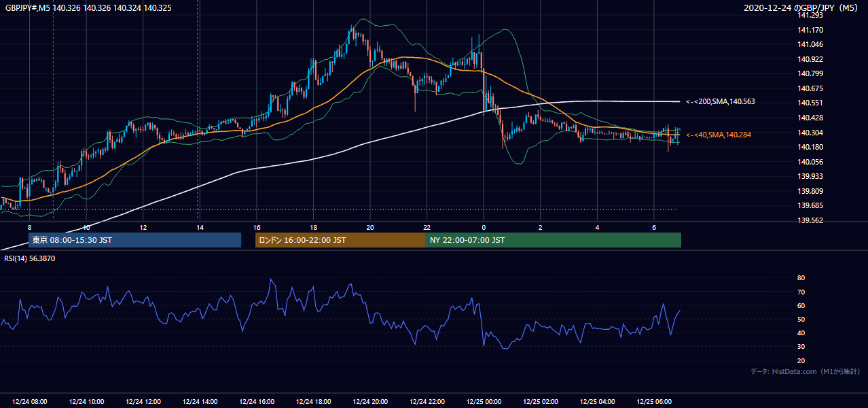Click price axis label 140.180
The image size is (868, 408).
point(810,147)
